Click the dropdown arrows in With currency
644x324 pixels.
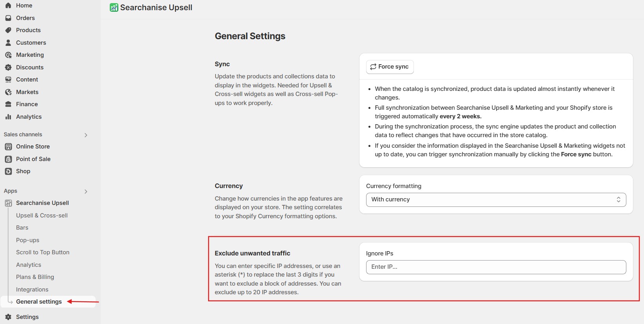click(619, 199)
